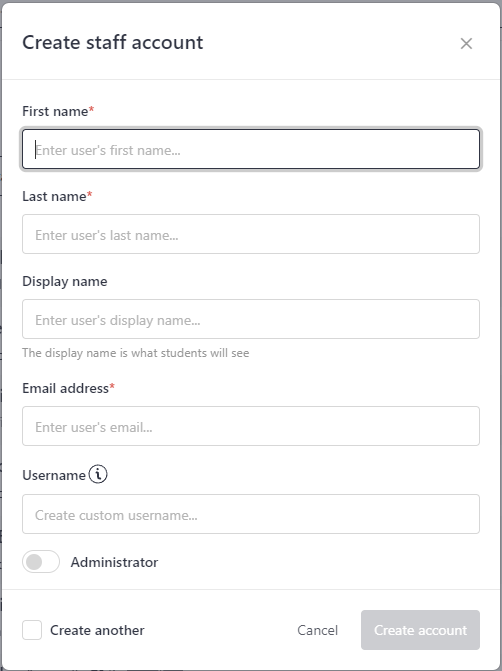Click the Administrator label beside the switch
This screenshot has height=671, width=502.
(114, 562)
